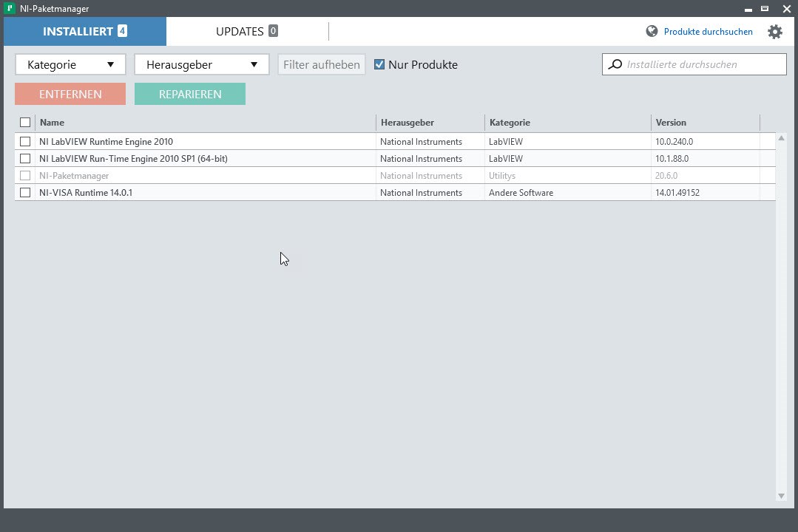Select NI LabVIEW Runtime Engine 2010 checkbox
798x532 pixels.
click(25, 141)
